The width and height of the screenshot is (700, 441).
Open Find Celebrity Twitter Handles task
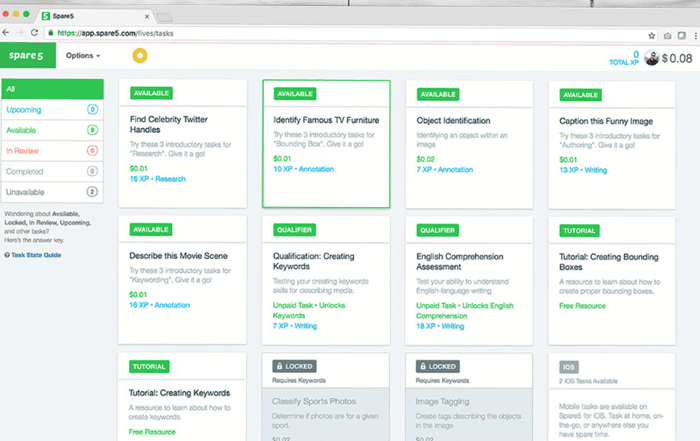pyautogui.click(x=183, y=144)
